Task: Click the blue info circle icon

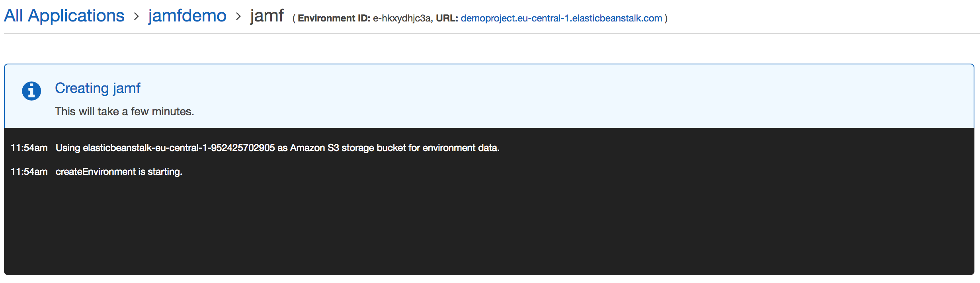Action: click(31, 91)
